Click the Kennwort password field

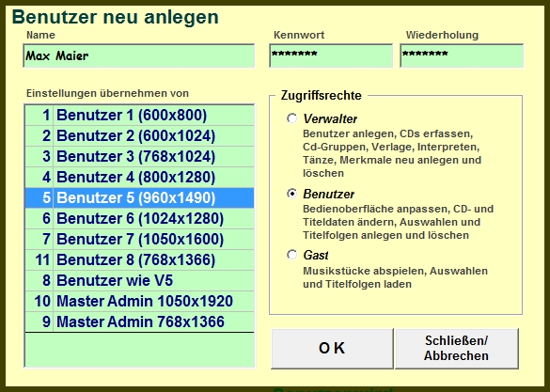[331, 55]
